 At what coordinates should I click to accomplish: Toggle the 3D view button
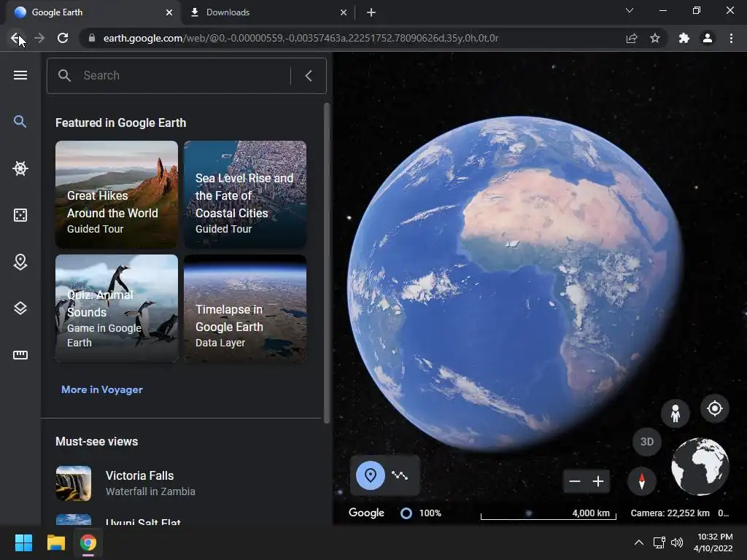click(x=647, y=442)
